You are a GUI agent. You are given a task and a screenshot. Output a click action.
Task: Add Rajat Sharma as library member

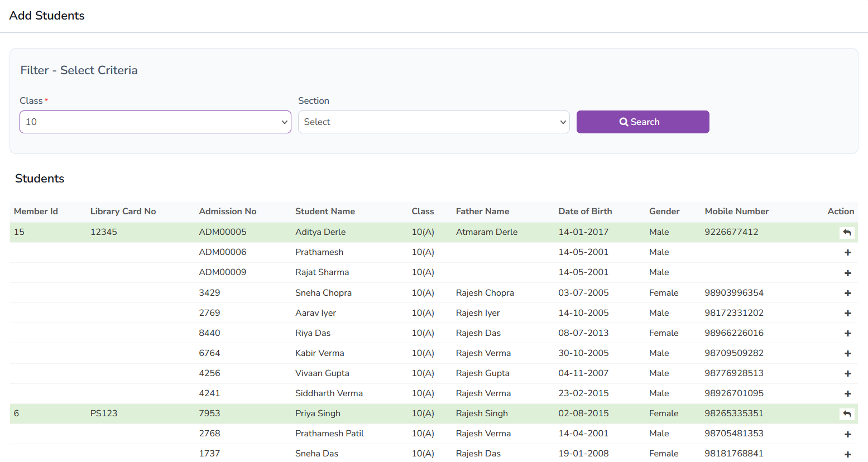[x=847, y=273]
